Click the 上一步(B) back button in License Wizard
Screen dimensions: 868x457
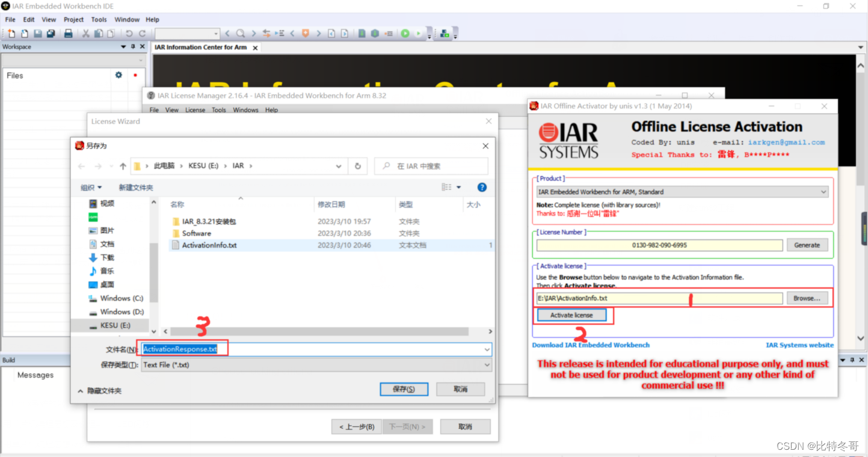356,427
